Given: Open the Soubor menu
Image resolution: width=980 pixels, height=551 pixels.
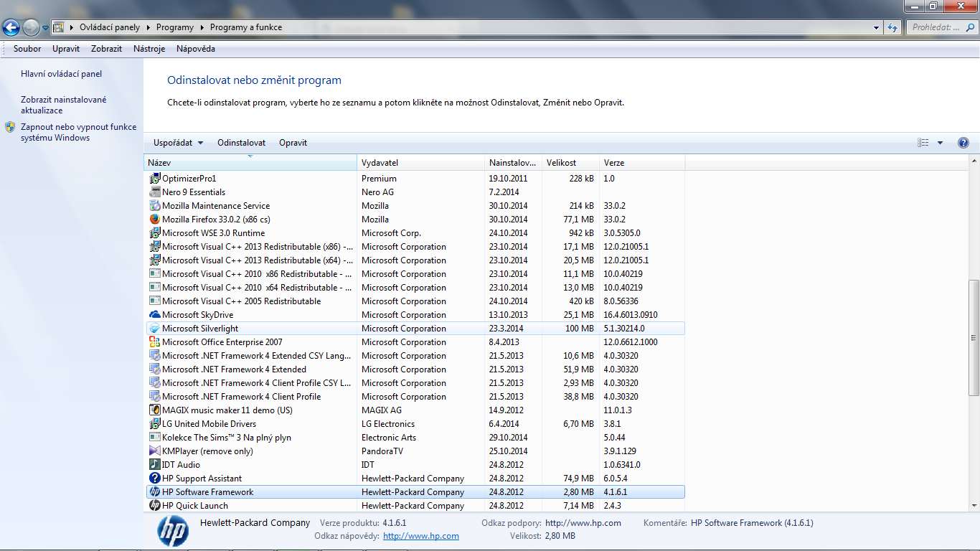Looking at the screenshot, I should [x=27, y=49].
